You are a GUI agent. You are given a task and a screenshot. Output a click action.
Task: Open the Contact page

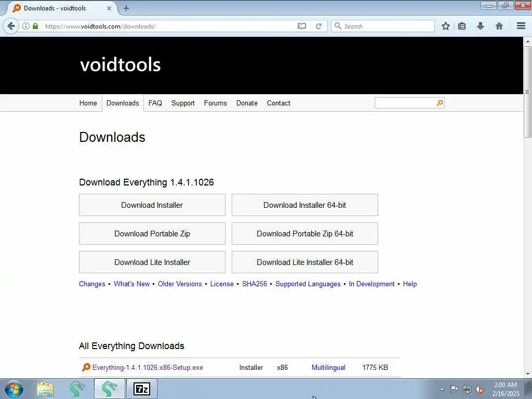point(278,103)
